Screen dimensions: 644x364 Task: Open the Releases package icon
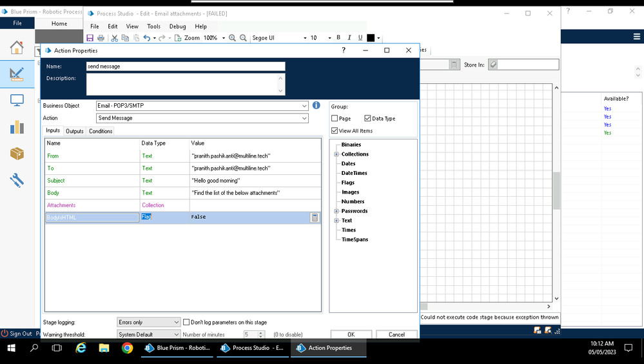(x=17, y=154)
